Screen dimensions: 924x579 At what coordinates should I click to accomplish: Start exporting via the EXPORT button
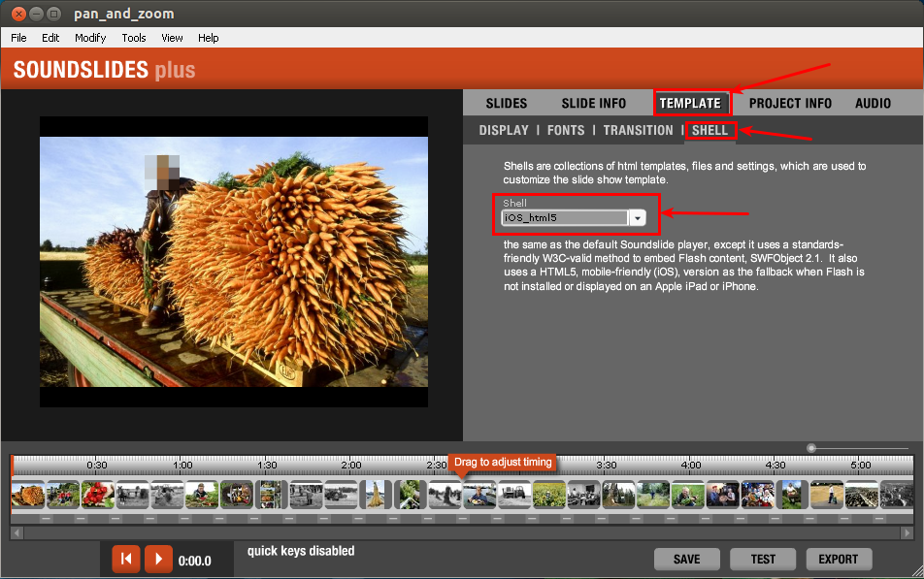[838, 559]
